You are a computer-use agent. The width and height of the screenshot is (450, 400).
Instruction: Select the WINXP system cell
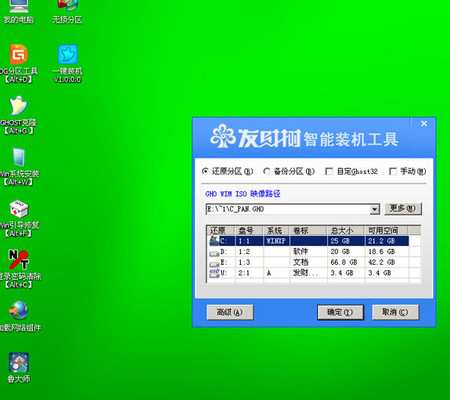pyautogui.click(x=276, y=241)
